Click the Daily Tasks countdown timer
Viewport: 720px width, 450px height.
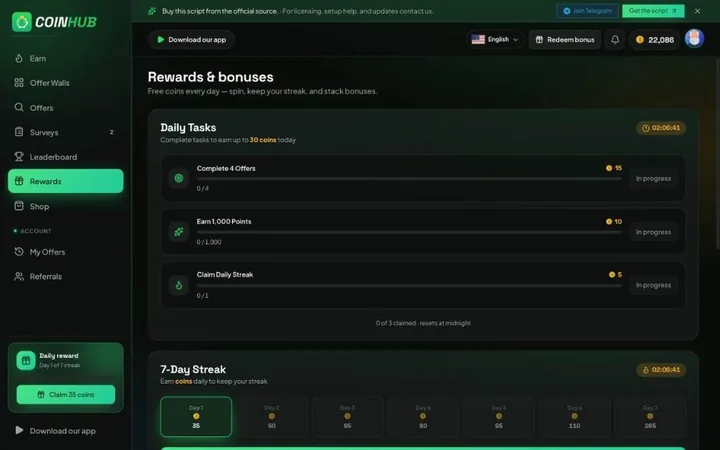click(661, 128)
